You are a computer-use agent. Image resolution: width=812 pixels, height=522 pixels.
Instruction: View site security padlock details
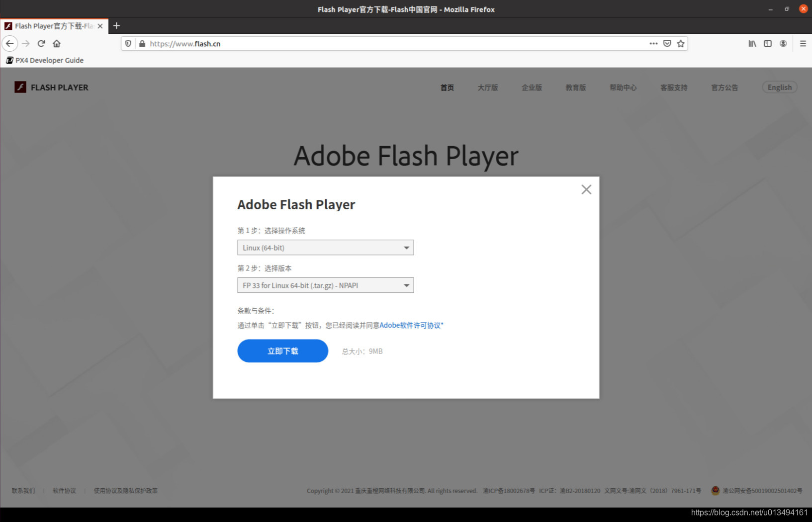[x=142, y=44]
